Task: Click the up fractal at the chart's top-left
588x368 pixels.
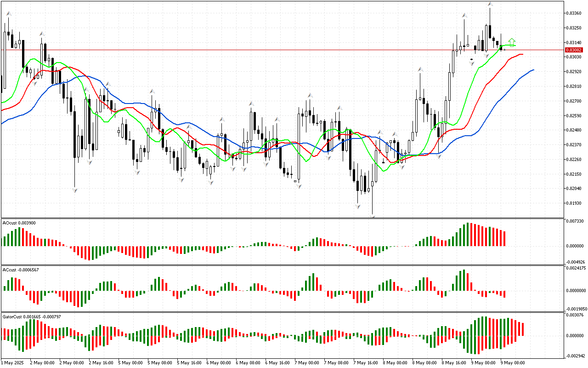Action: 8,14
